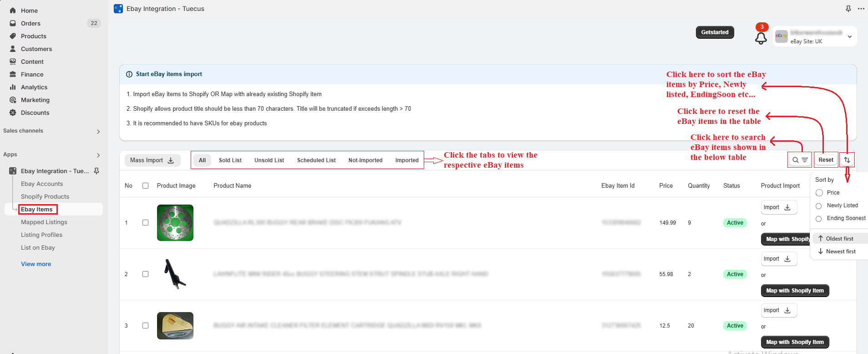Screen dimensions: 868x354
Task: Expand Sales channels section
Action: 98,131
